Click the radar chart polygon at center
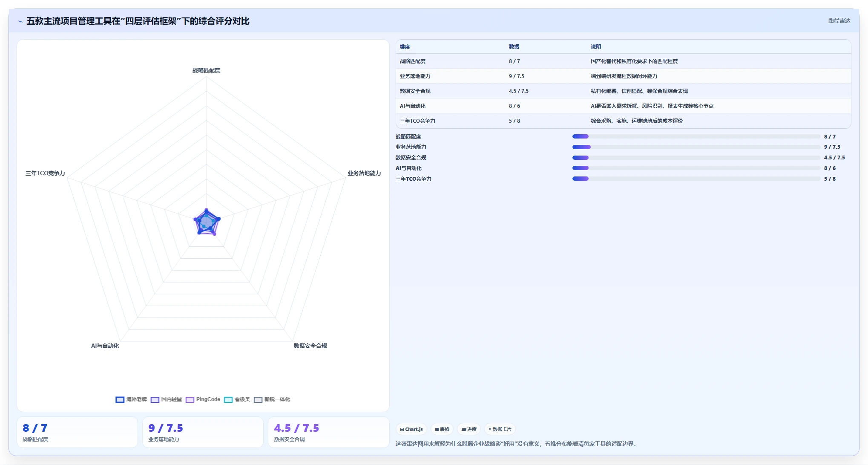 pos(207,222)
